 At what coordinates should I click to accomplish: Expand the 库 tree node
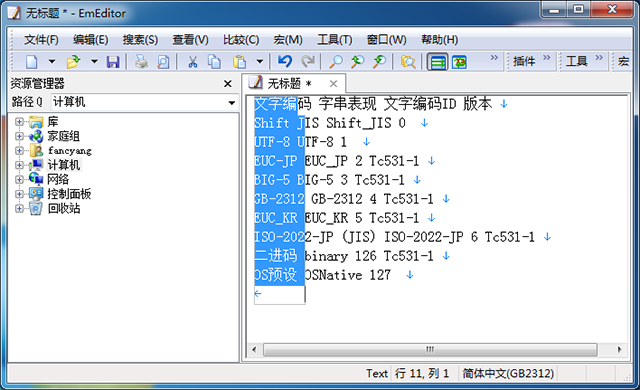(19, 122)
